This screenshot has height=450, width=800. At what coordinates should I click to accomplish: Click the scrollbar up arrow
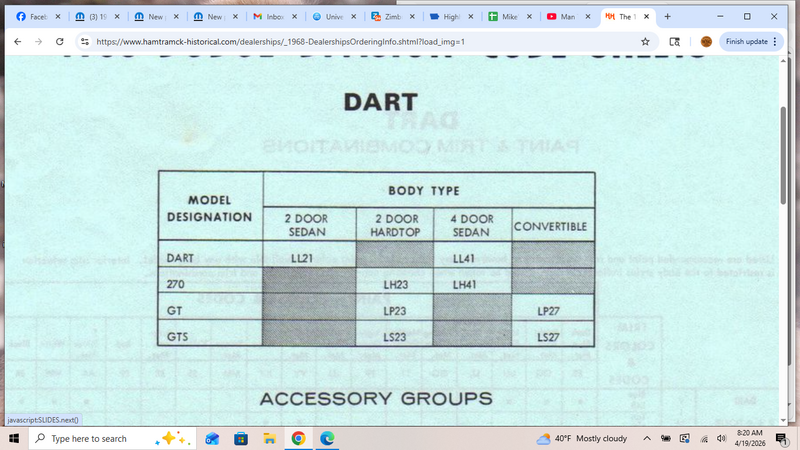(x=783, y=61)
